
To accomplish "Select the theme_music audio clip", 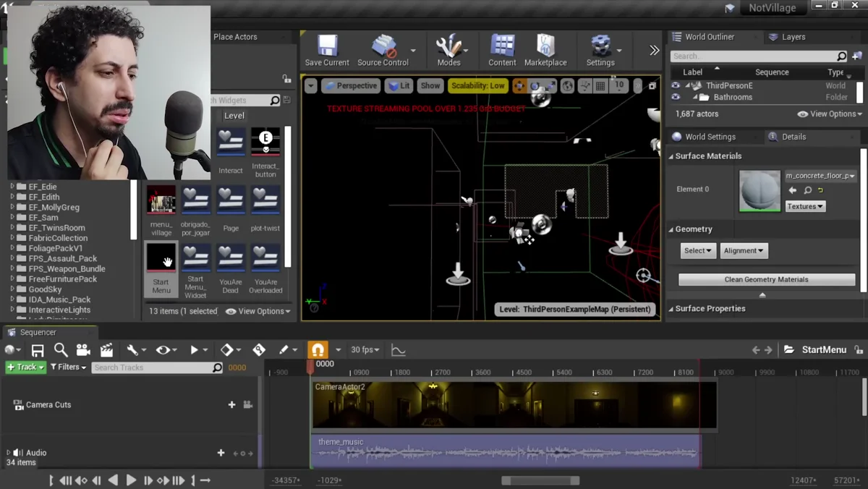I will point(506,451).
